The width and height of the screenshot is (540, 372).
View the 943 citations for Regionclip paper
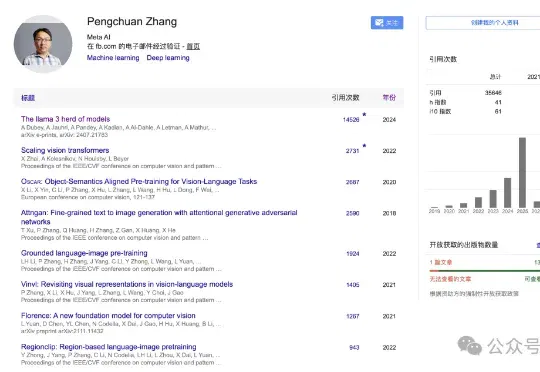click(354, 348)
